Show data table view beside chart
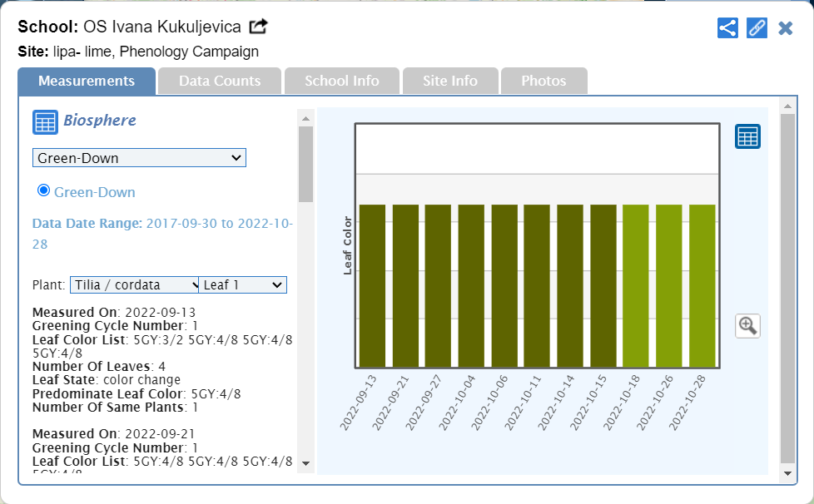The height and width of the screenshot is (504, 814). pyautogui.click(x=747, y=136)
